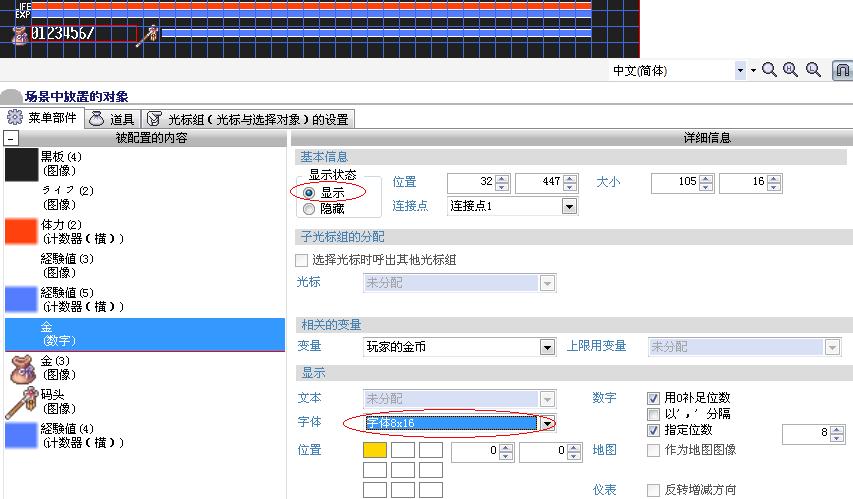Switch to the 光标组的设置 tab
The image size is (853, 499).
[x=249, y=119]
